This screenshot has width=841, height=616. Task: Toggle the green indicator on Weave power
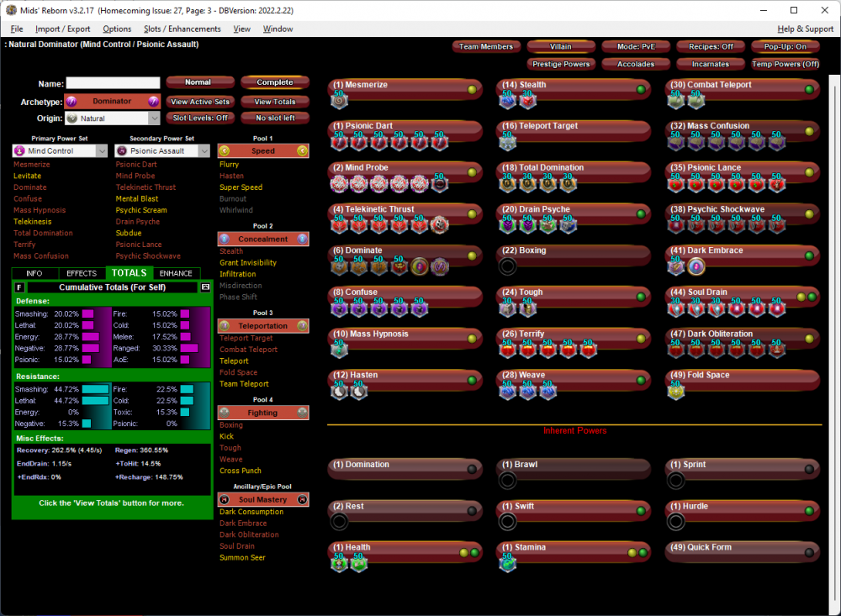(640, 380)
